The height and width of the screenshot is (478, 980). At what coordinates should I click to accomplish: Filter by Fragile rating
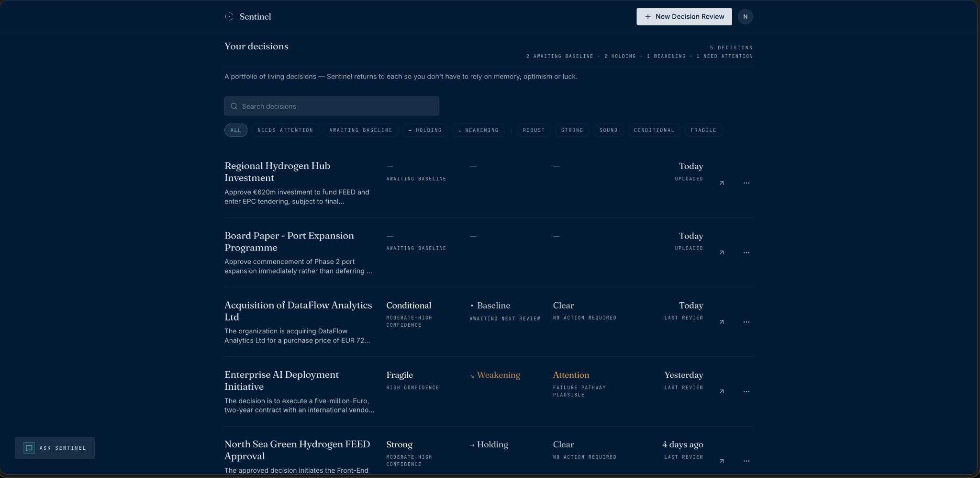point(703,130)
